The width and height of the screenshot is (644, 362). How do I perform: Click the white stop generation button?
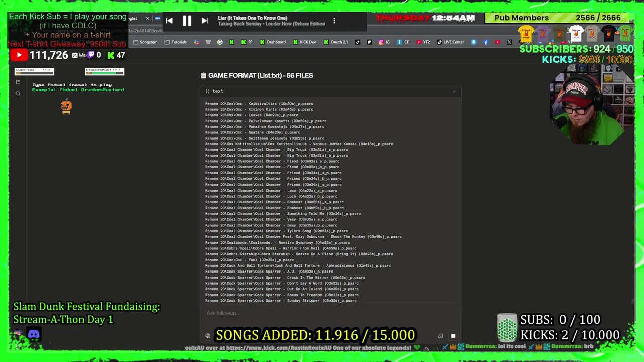(x=453, y=336)
